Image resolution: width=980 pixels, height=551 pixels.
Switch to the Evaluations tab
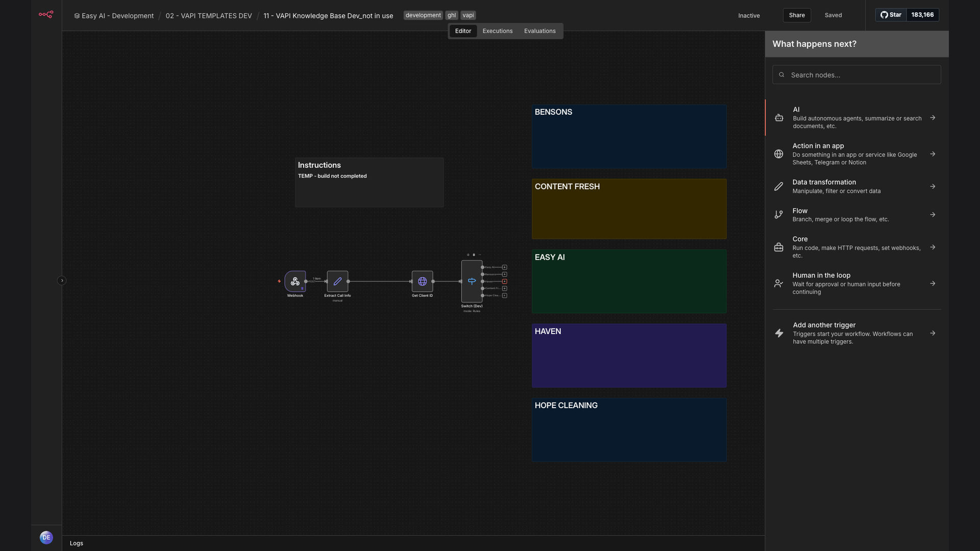[540, 31]
